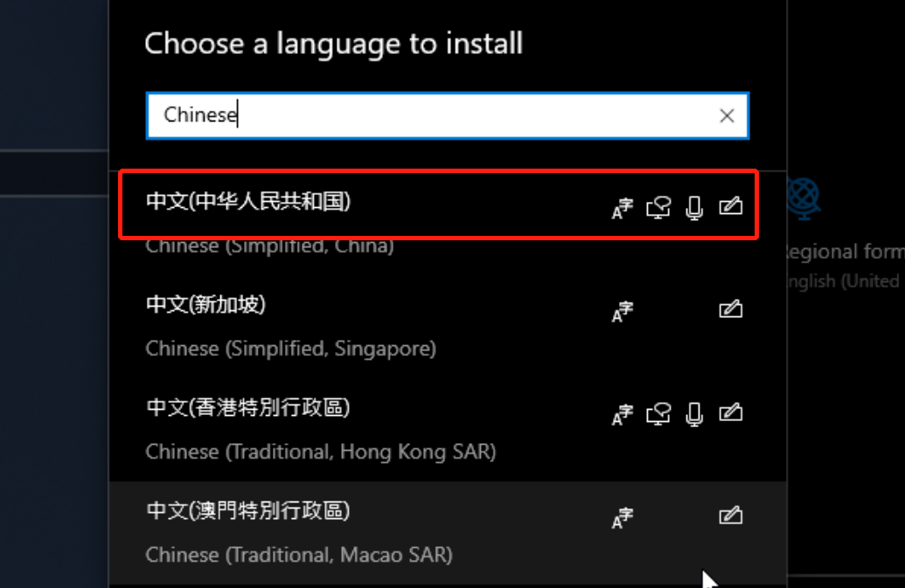Click text-to-speech icon for Hong Kong SAR
This screenshot has height=588, width=905.
coord(658,414)
